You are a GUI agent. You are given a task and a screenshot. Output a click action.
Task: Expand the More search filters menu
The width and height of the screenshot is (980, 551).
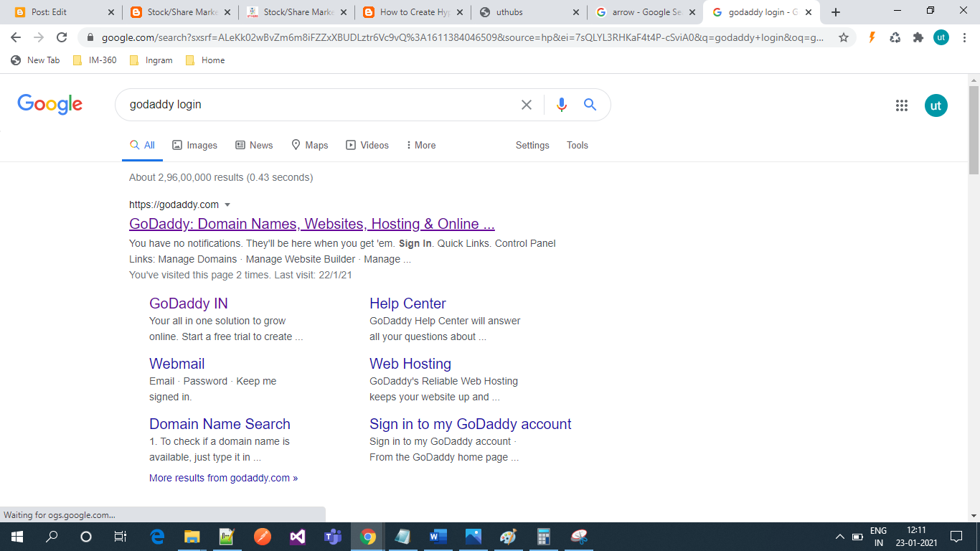pos(421,145)
